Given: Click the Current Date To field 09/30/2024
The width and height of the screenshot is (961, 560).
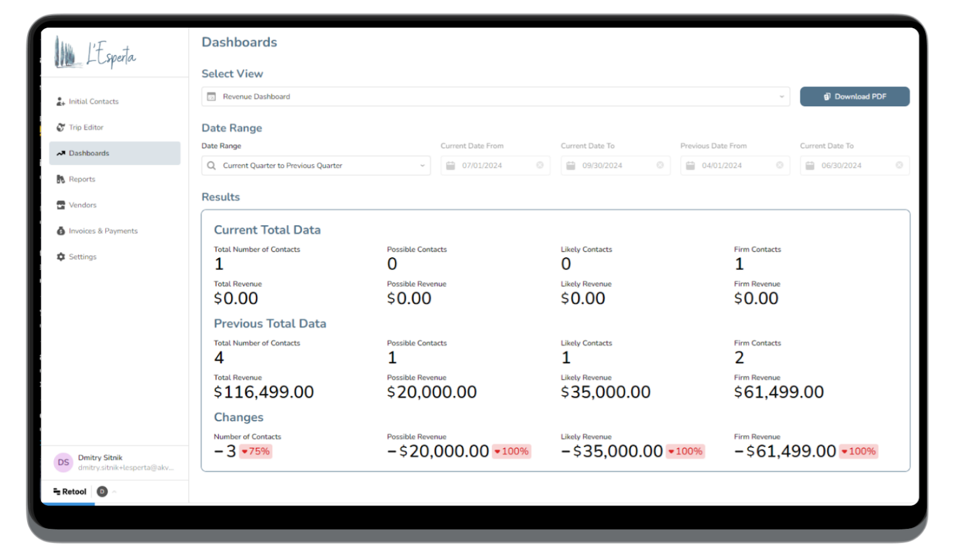Looking at the screenshot, I should 615,166.
